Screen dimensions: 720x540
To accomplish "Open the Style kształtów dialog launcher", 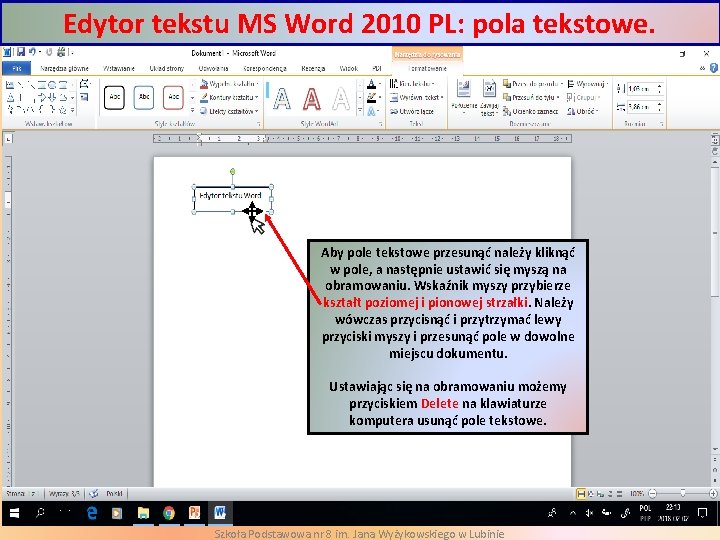I will pos(259,124).
